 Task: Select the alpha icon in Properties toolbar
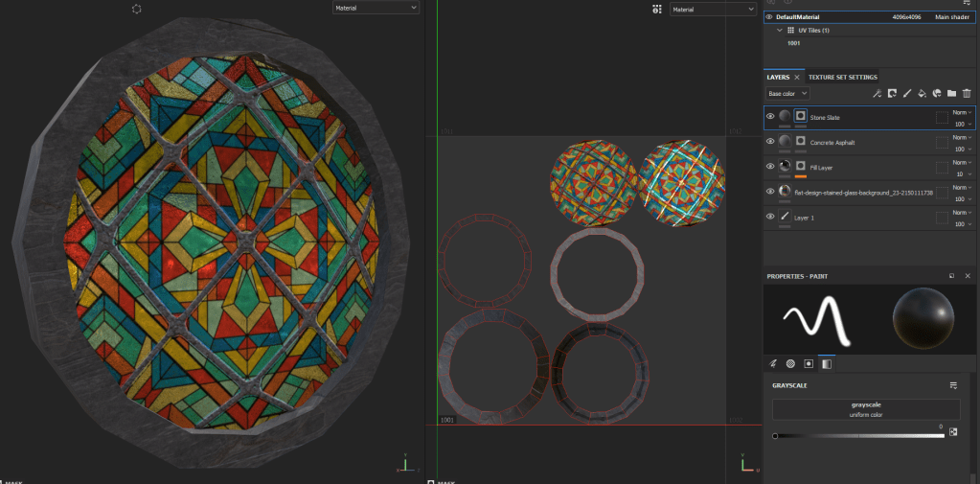coord(791,364)
